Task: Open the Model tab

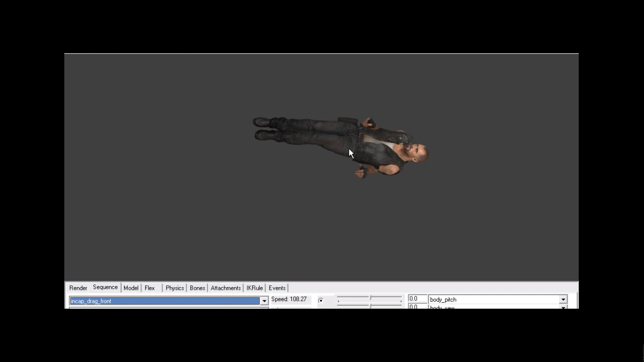Action: [x=131, y=288]
